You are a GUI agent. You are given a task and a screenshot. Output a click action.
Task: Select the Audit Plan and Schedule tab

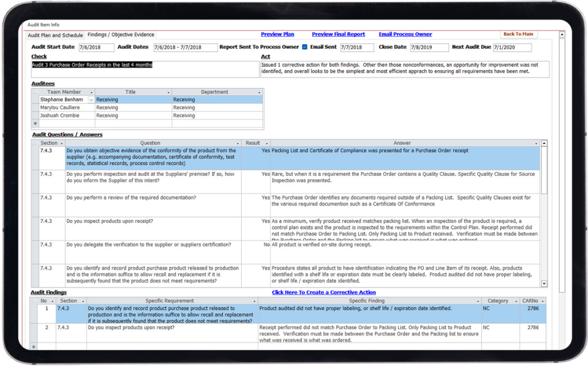click(56, 34)
